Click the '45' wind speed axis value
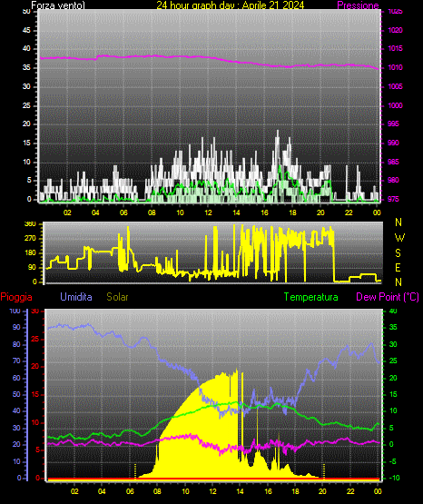The height and width of the screenshot is (504, 423). tap(26, 30)
